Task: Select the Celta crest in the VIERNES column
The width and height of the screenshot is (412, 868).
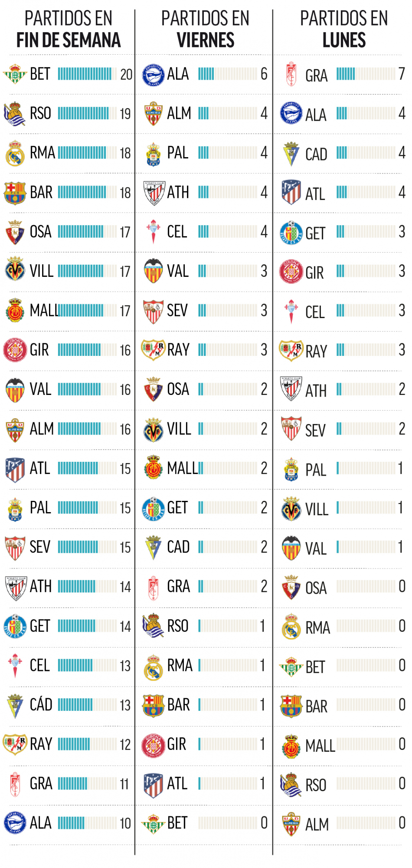Action: tap(153, 232)
